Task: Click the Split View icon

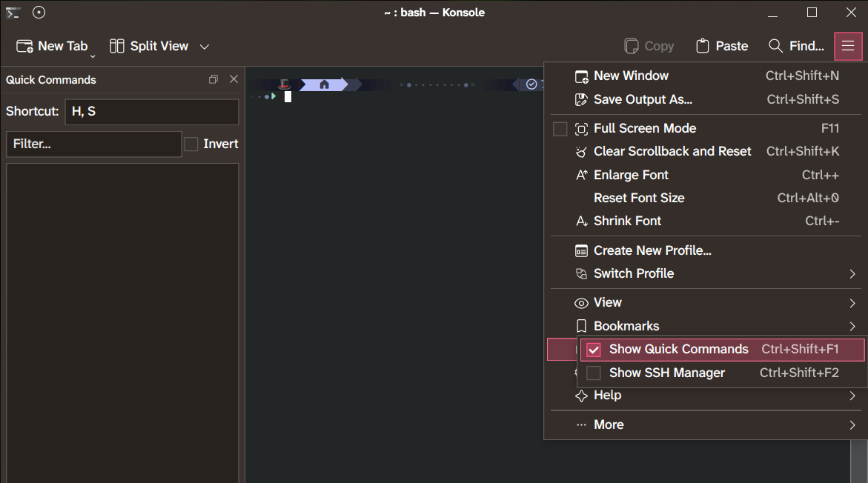Action: pos(117,46)
